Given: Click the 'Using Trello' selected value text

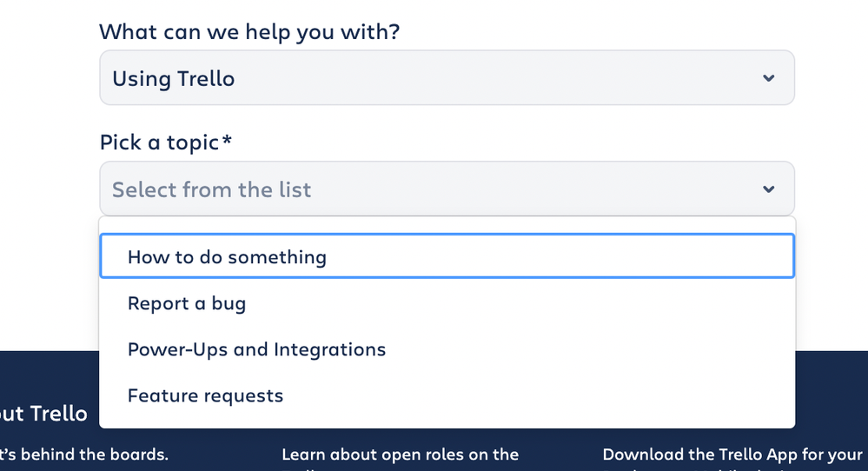Looking at the screenshot, I should tap(174, 78).
